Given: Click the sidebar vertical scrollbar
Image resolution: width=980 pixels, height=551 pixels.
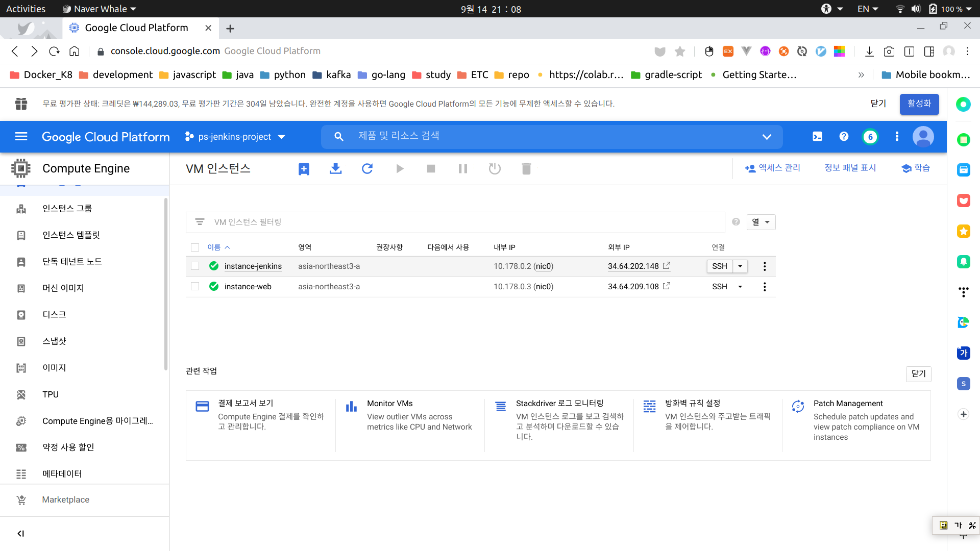Looking at the screenshot, I should coord(165,284).
